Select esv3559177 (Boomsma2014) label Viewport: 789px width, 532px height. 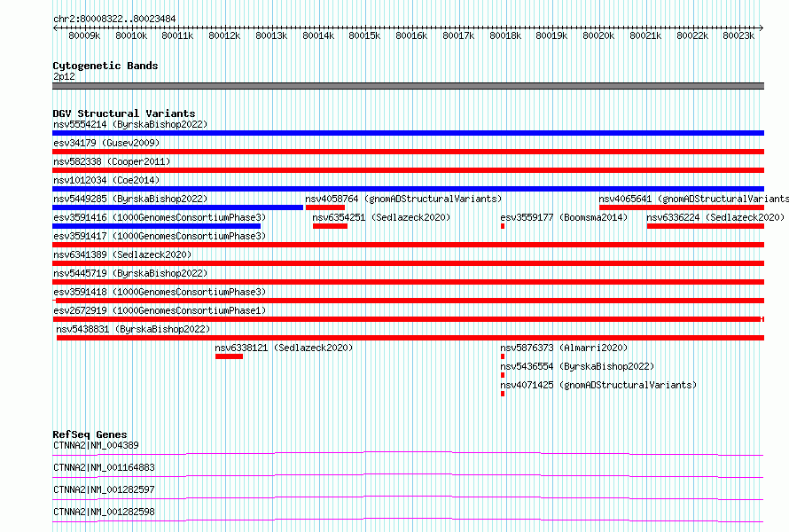click(x=564, y=217)
